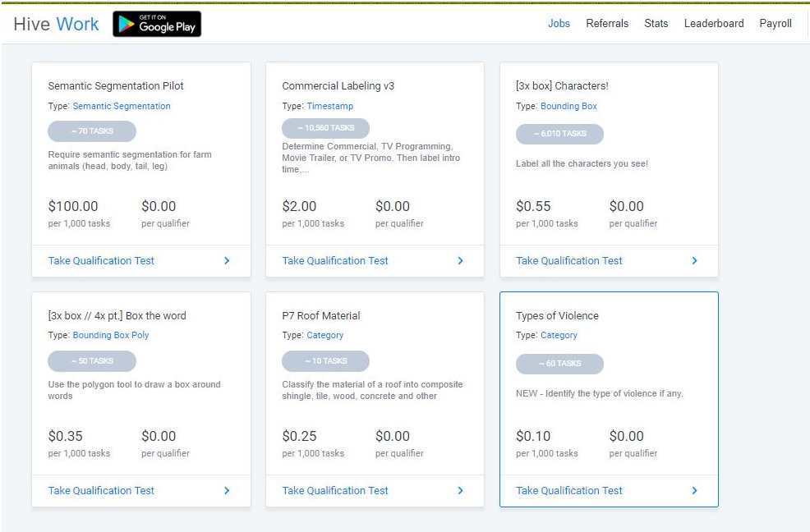
Task: Click chevron arrow on Semantic Segmentation Pilot card
Action: coord(227,261)
